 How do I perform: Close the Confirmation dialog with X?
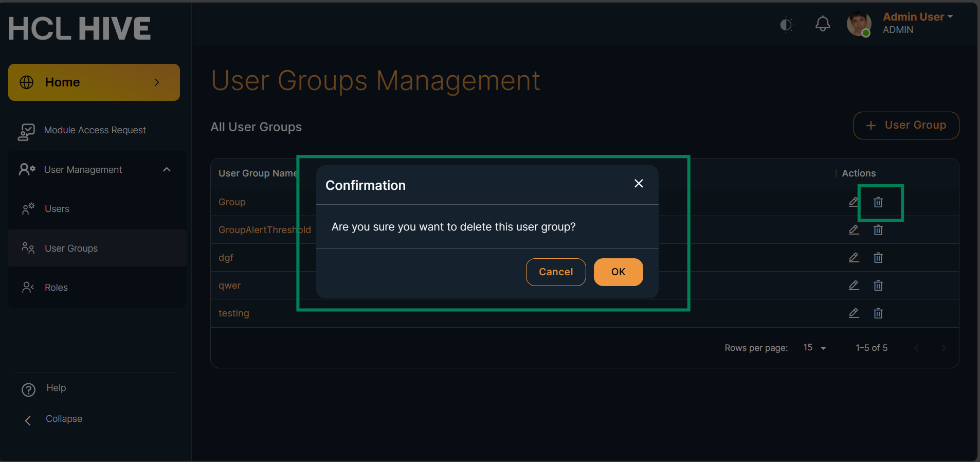639,184
